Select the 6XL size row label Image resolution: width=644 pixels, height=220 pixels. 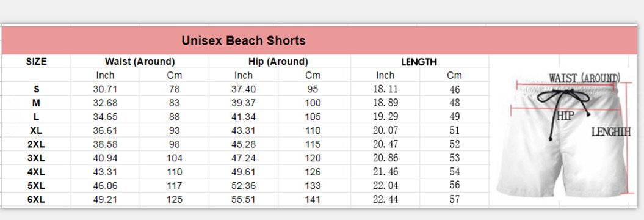(x=37, y=200)
